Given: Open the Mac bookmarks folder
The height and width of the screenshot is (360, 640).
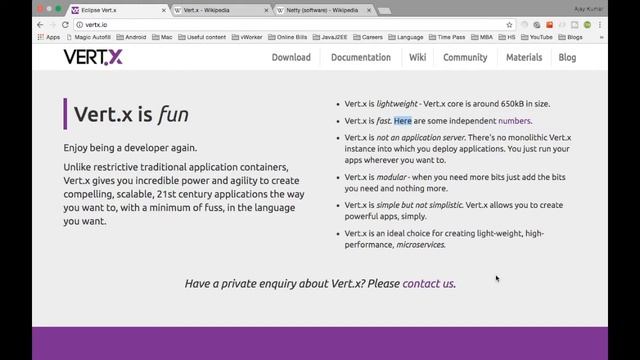Looking at the screenshot, I should point(162,37).
